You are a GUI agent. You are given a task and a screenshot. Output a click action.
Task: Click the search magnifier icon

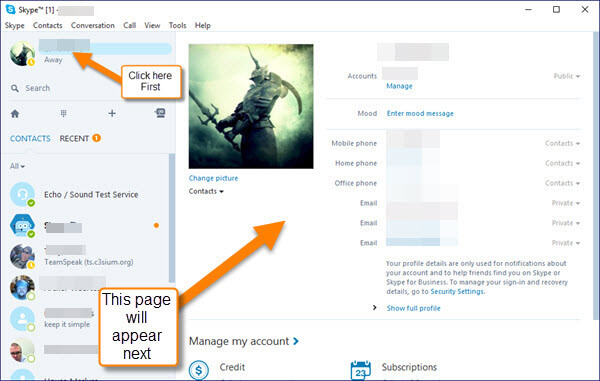15,88
